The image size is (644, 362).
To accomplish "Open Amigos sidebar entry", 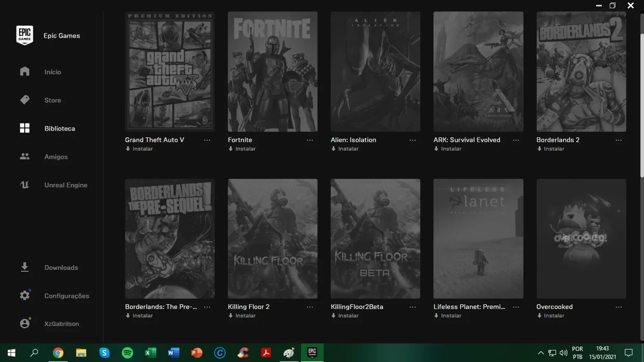I will pos(56,157).
